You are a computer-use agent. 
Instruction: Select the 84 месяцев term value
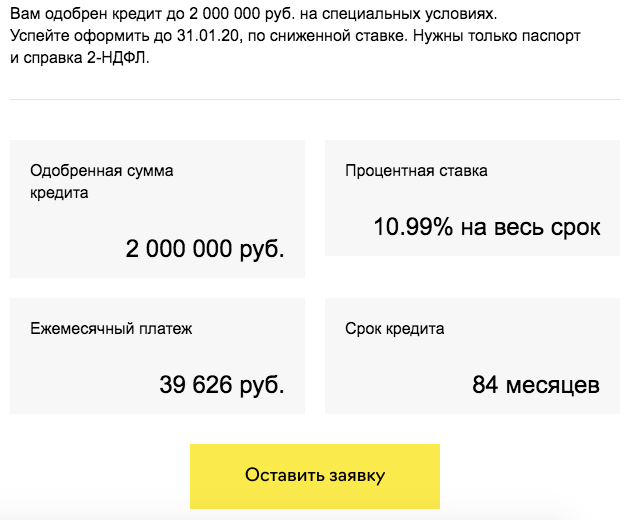pyautogui.click(x=536, y=384)
